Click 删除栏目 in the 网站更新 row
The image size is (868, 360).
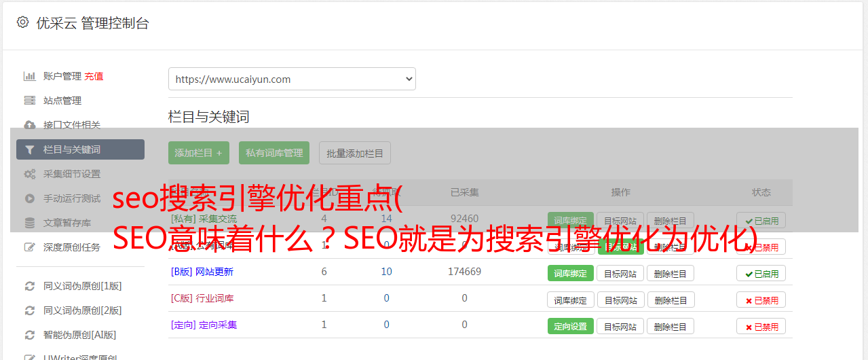671,273
